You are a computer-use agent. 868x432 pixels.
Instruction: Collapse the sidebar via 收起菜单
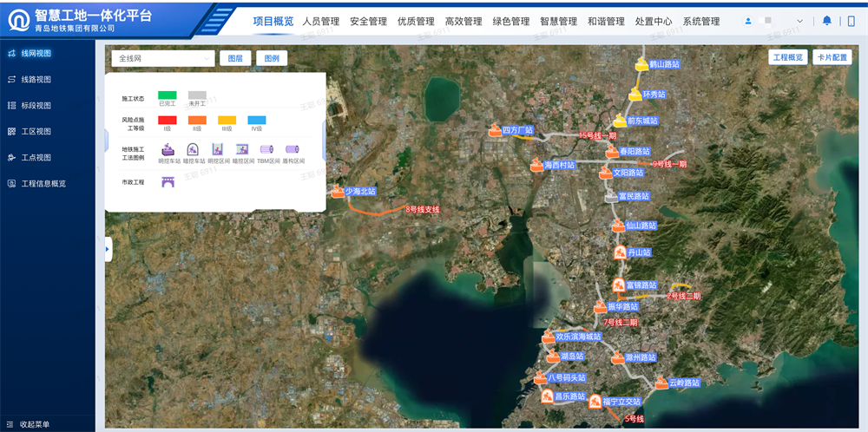click(x=35, y=424)
